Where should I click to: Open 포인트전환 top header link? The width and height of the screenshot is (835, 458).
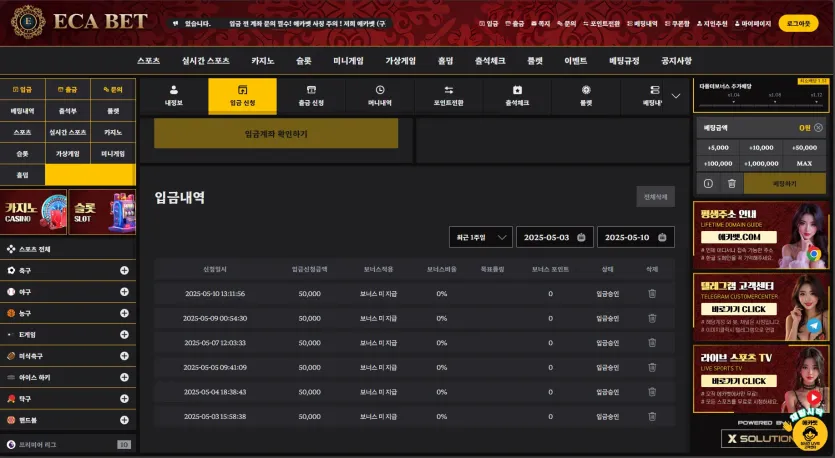pyautogui.click(x=601, y=24)
